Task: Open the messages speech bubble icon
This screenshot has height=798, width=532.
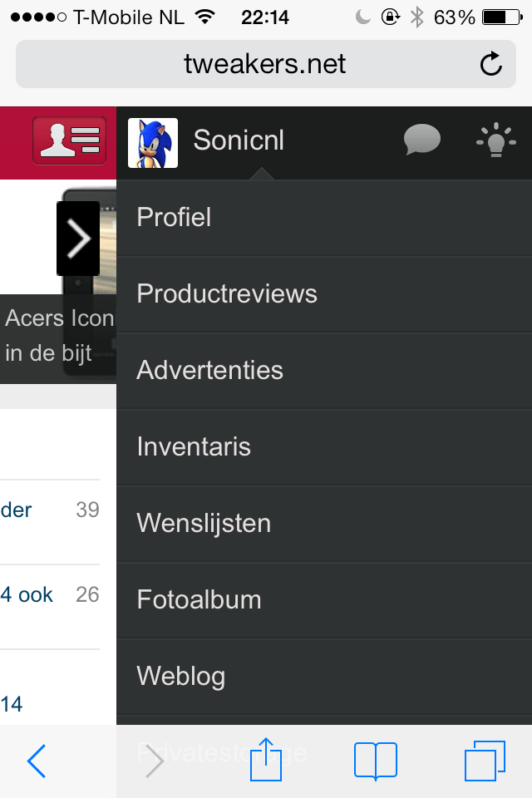Action: tap(422, 140)
